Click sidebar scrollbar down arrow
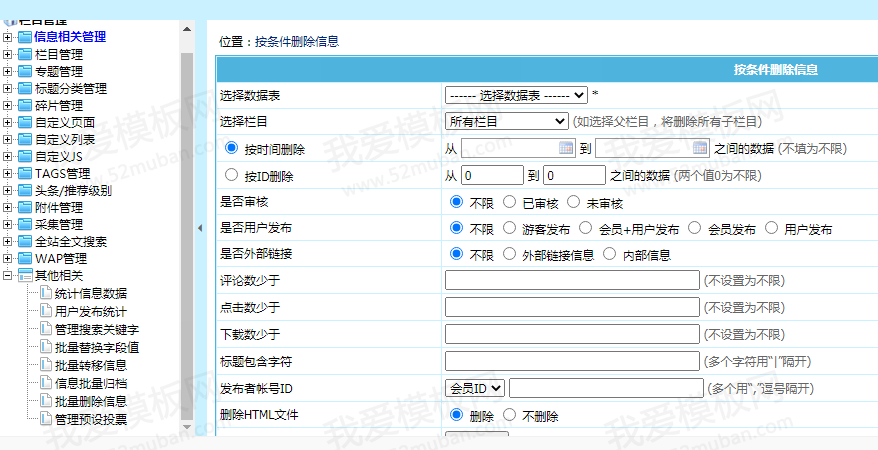878x450 pixels. click(x=187, y=428)
